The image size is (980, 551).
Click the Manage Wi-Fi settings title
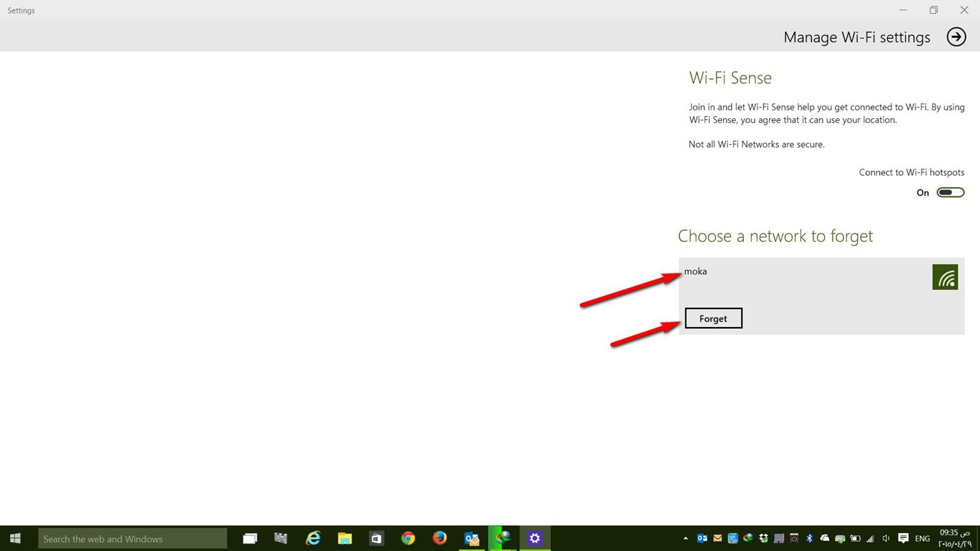point(857,37)
